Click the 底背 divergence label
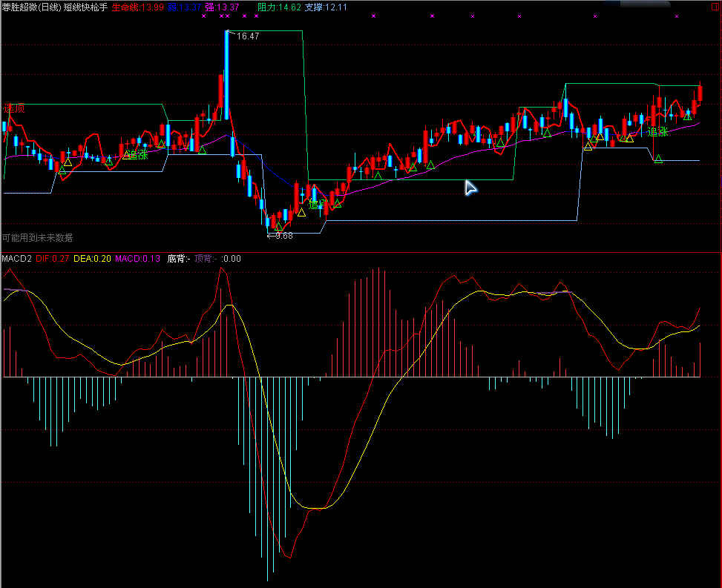The image size is (722, 588). point(178,259)
